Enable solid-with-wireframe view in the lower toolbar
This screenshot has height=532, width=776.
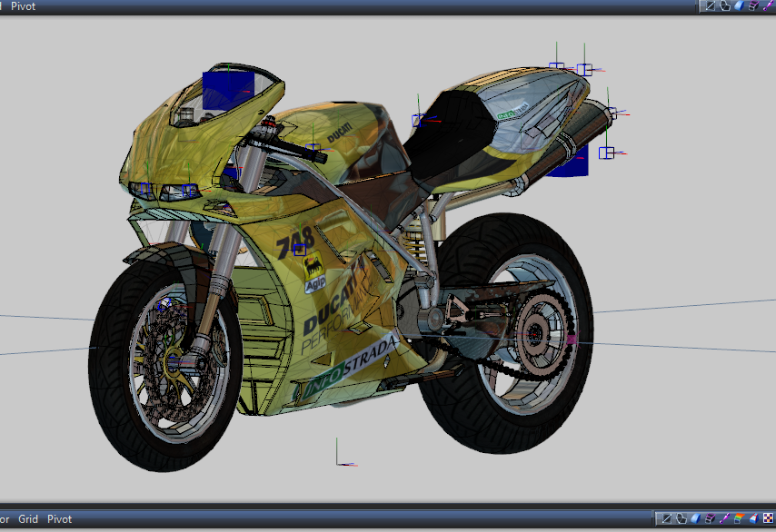711,518
